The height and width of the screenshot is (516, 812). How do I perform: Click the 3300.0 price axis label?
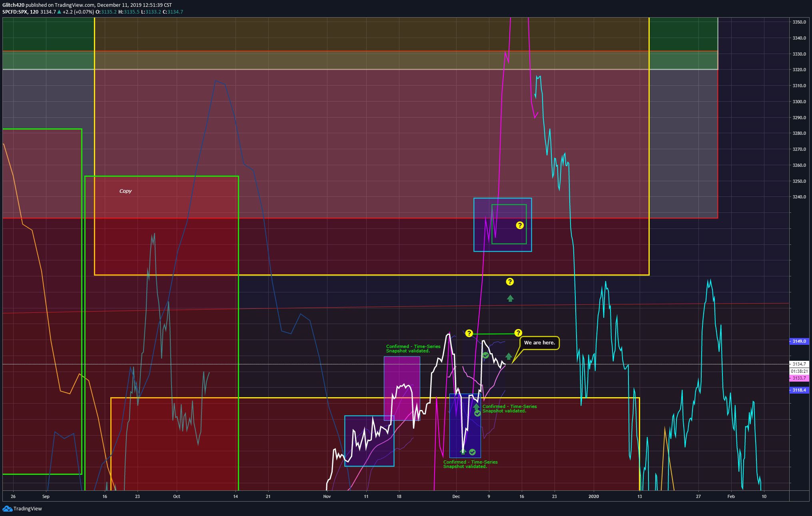(x=800, y=102)
